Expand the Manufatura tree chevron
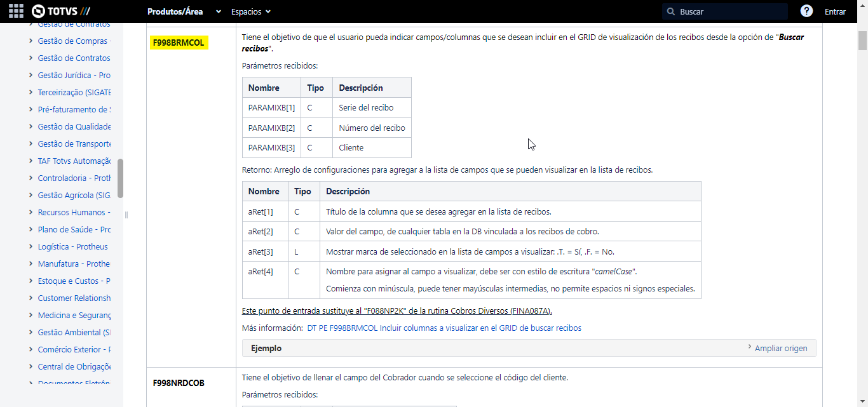The height and width of the screenshot is (407, 868). tap(31, 264)
